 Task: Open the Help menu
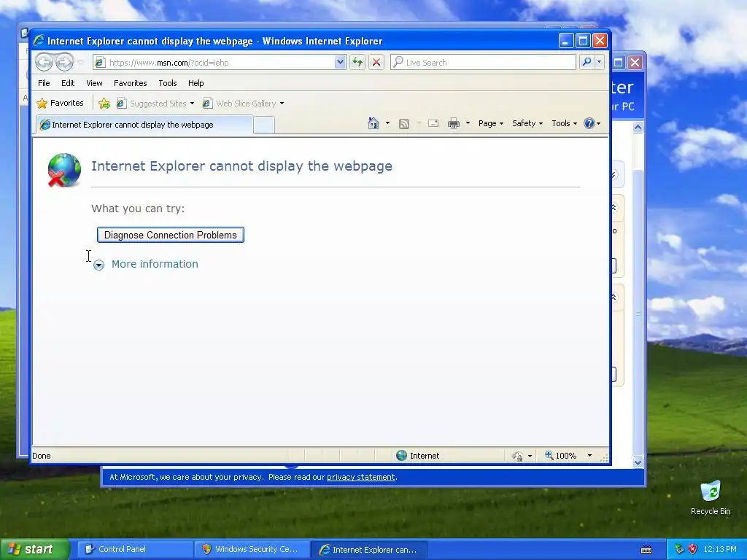click(196, 83)
